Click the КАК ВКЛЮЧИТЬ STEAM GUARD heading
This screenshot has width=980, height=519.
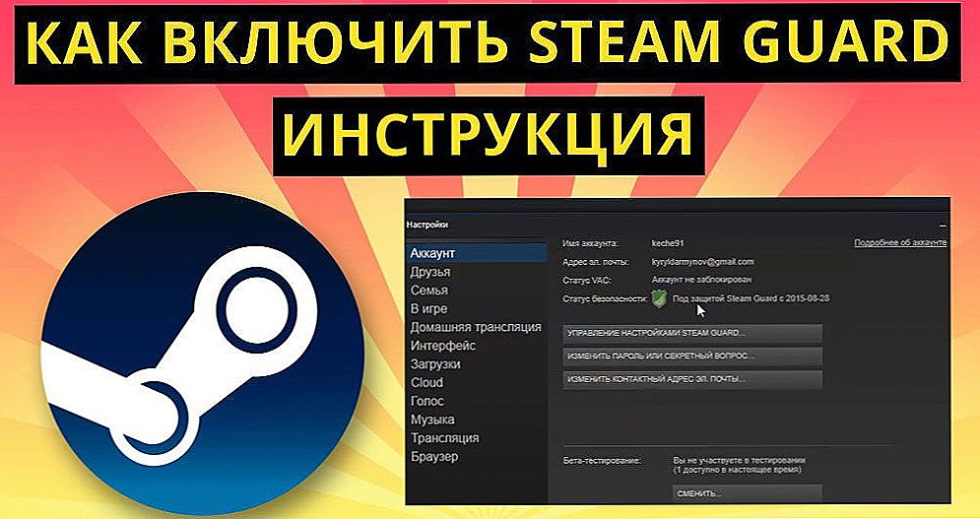[488, 43]
